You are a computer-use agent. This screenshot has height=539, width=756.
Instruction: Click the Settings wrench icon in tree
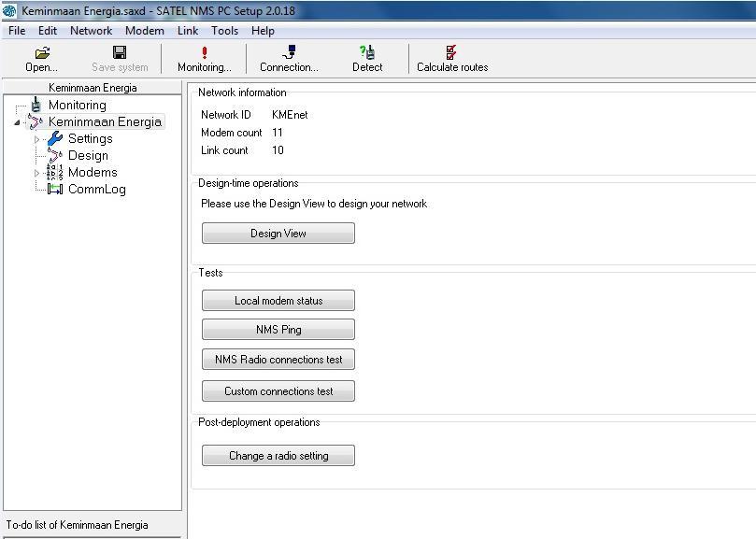[x=55, y=138]
